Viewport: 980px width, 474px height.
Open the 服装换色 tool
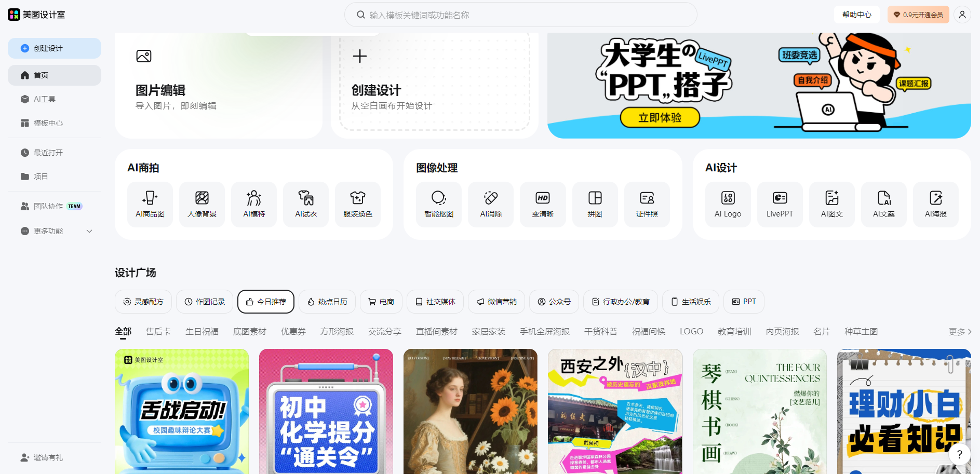pyautogui.click(x=357, y=204)
